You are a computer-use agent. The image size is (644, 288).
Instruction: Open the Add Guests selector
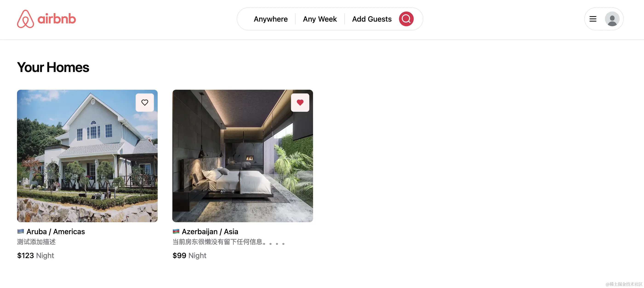(372, 19)
